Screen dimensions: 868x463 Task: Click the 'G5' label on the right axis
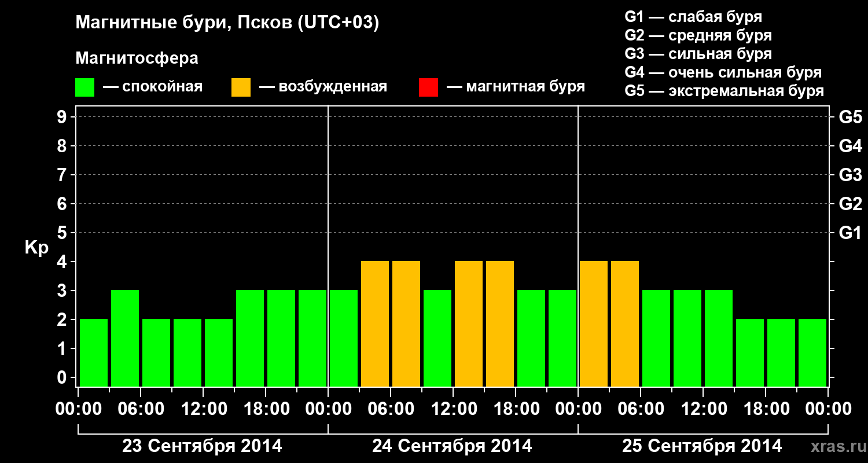(x=850, y=117)
